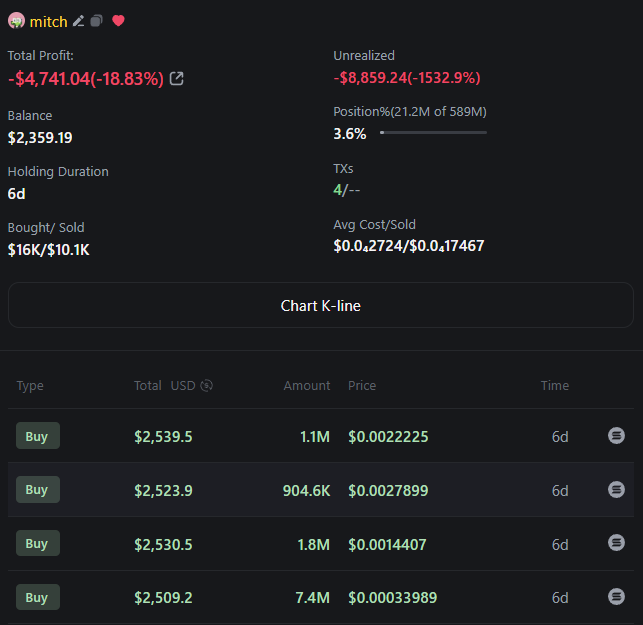Click the Buy tag in $2,523.9 row
This screenshot has height=625, width=643.
(x=38, y=490)
